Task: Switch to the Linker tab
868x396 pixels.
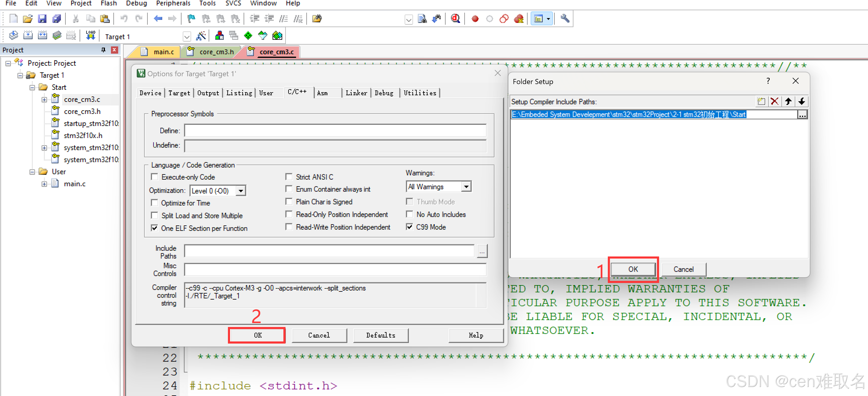Action: [x=356, y=93]
